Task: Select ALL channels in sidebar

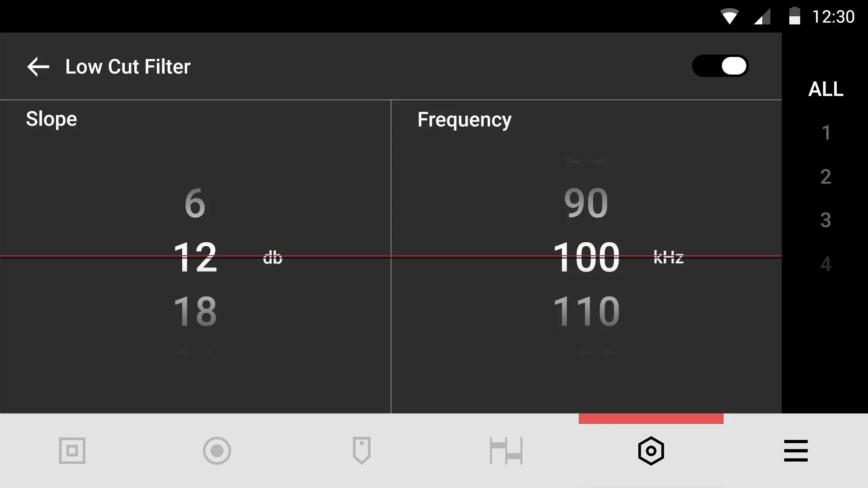Action: [826, 88]
